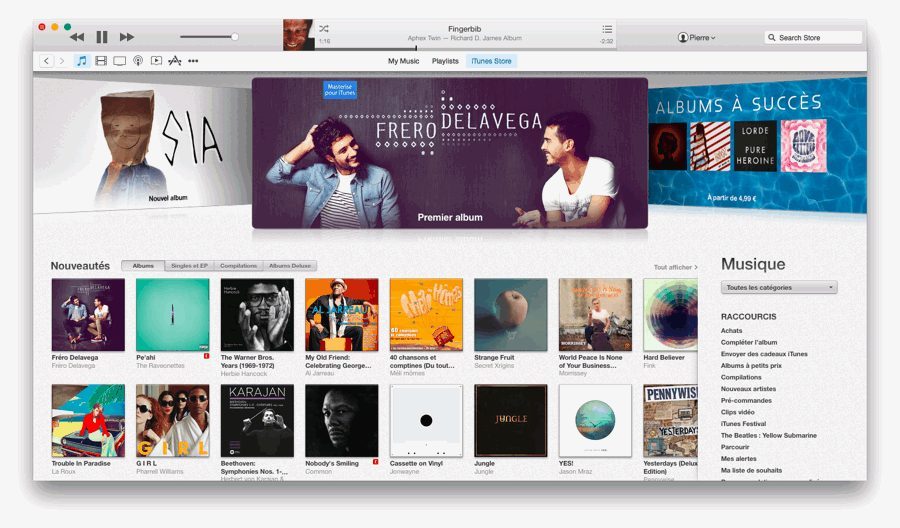The image size is (900, 528).
Task: Click Envoyer des cadeaux iTunes link
Action: click(x=764, y=354)
